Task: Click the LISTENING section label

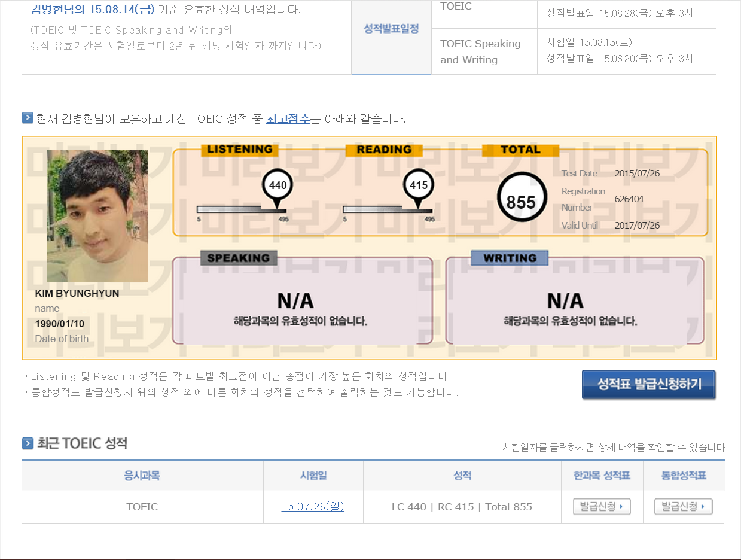Action: pos(239,150)
